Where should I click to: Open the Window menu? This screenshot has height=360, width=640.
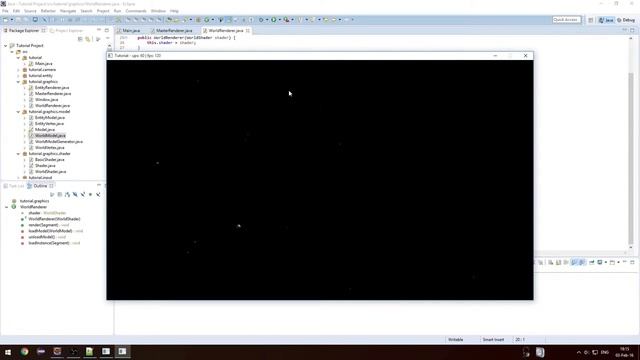pyautogui.click(x=158, y=11)
